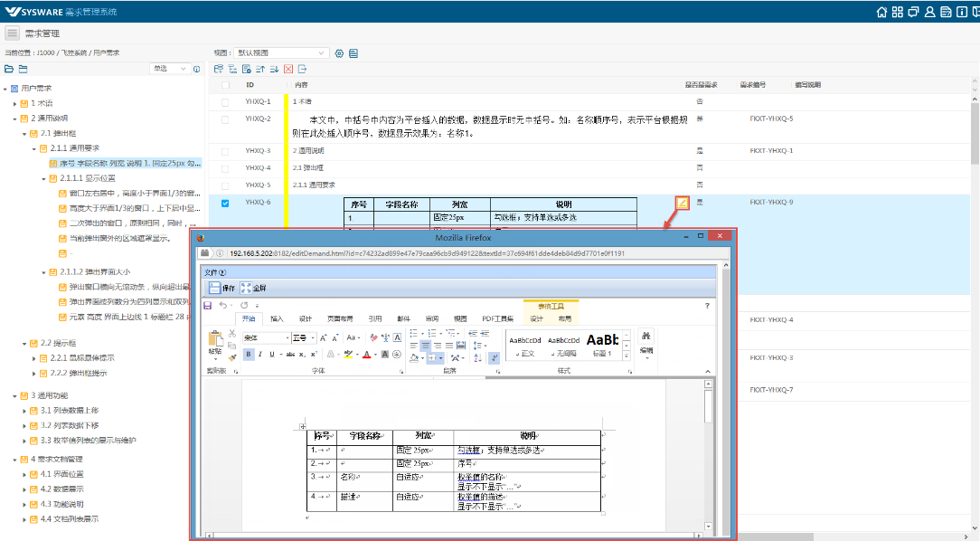The image size is (980, 541).
Task: Click the red delete icon in requirements toolbar
Action: point(288,69)
